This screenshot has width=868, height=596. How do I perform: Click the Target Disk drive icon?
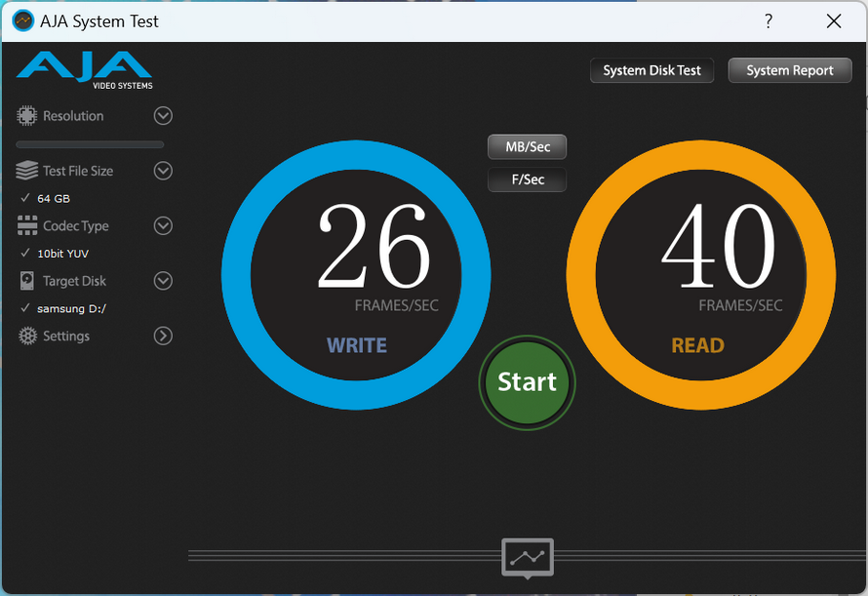(x=26, y=281)
